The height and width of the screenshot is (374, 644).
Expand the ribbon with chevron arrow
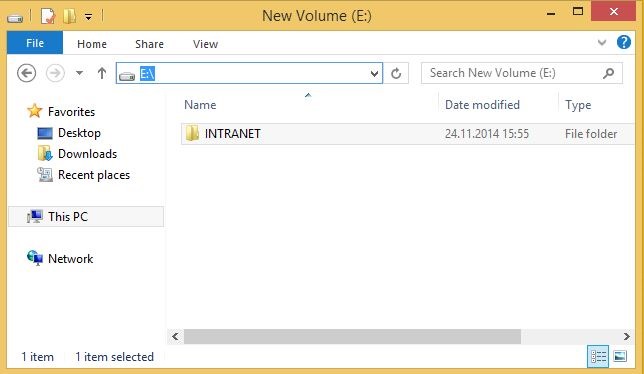point(602,42)
